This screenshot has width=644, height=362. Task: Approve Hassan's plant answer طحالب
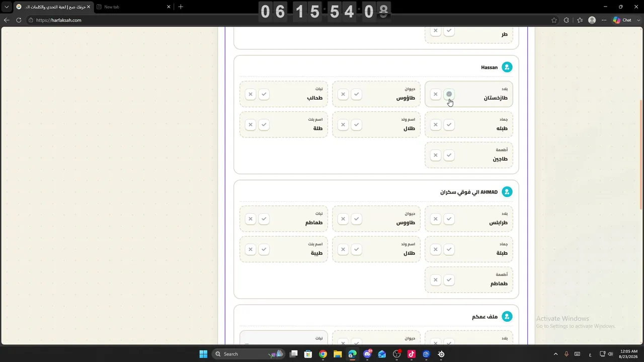click(x=264, y=94)
